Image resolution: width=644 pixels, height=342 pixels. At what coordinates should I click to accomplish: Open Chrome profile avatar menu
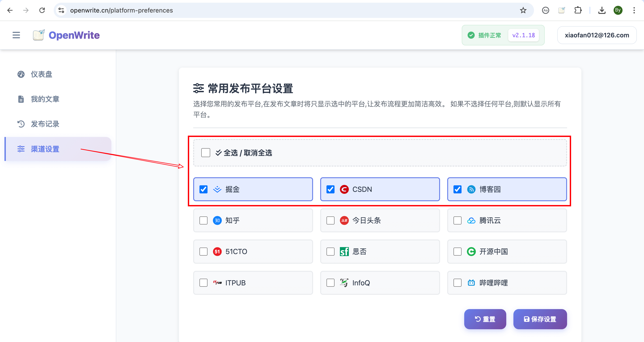point(618,10)
